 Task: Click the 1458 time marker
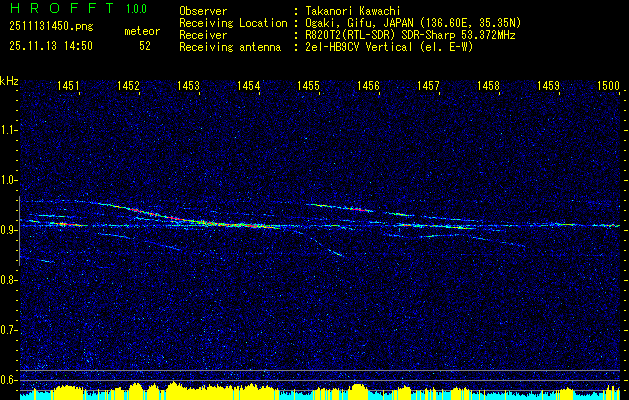click(489, 85)
